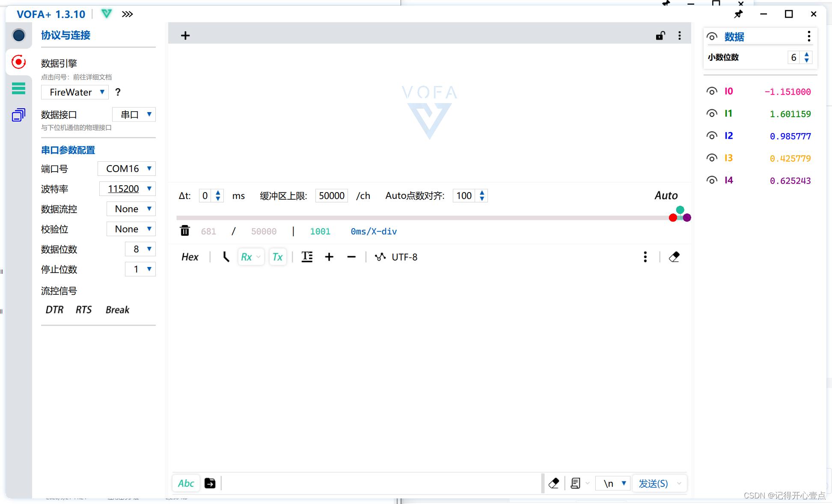
Task: Click the control list icon in sidebar
Action: point(18,89)
